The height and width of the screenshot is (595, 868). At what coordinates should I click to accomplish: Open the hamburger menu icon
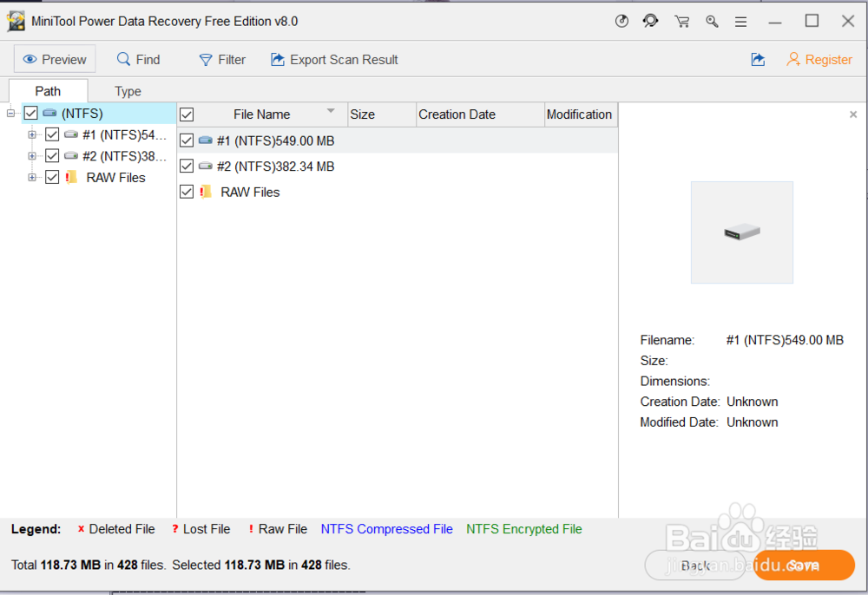coord(740,22)
